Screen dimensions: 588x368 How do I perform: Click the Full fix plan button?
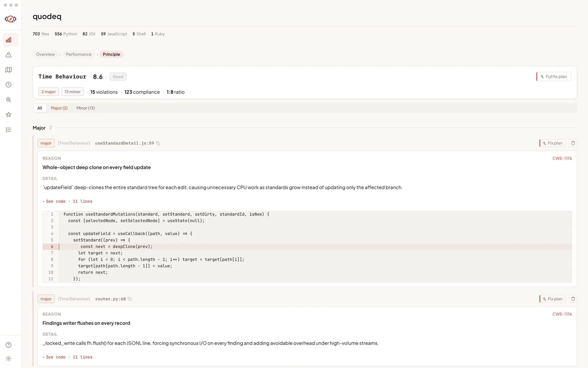554,77
